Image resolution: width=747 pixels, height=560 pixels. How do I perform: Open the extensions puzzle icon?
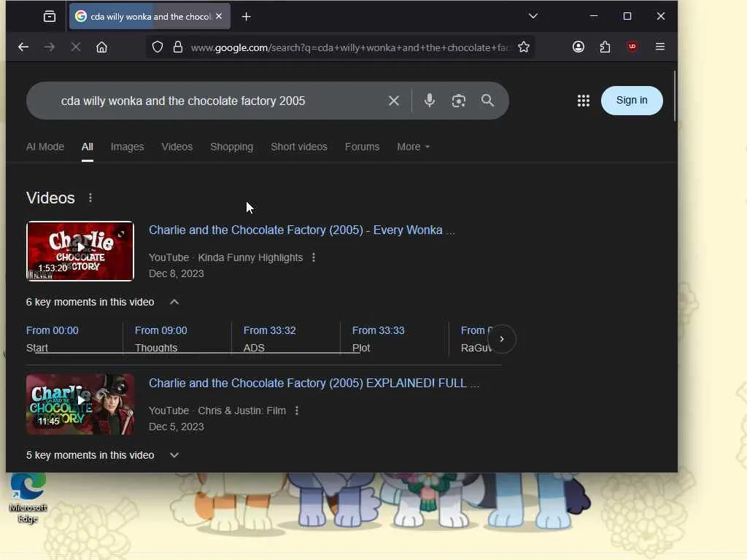click(x=605, y=47)
